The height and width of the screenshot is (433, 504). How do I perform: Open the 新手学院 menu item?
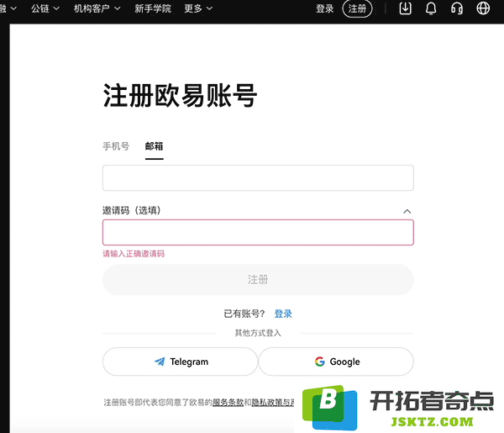click(153, 8)
